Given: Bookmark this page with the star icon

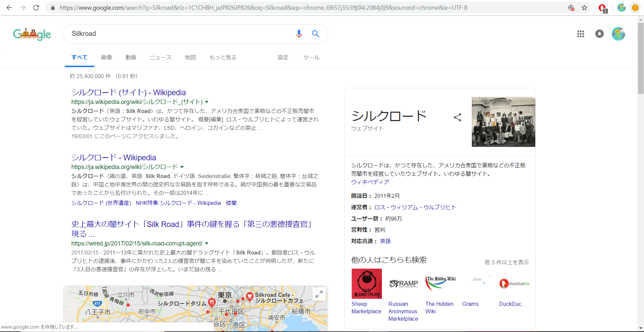Looking at the screenshot, I should [x=584, y=7].
